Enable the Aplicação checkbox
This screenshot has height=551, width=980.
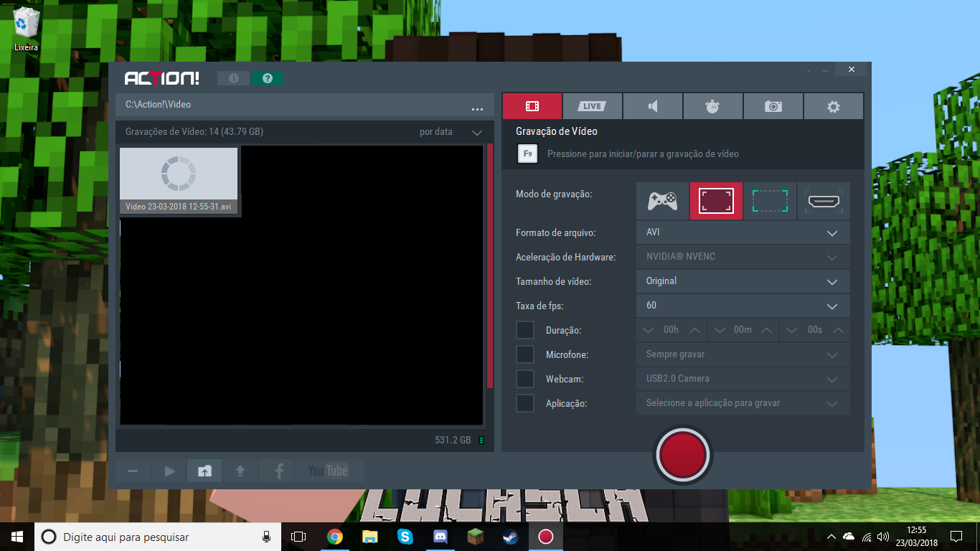tap(525, 403)
